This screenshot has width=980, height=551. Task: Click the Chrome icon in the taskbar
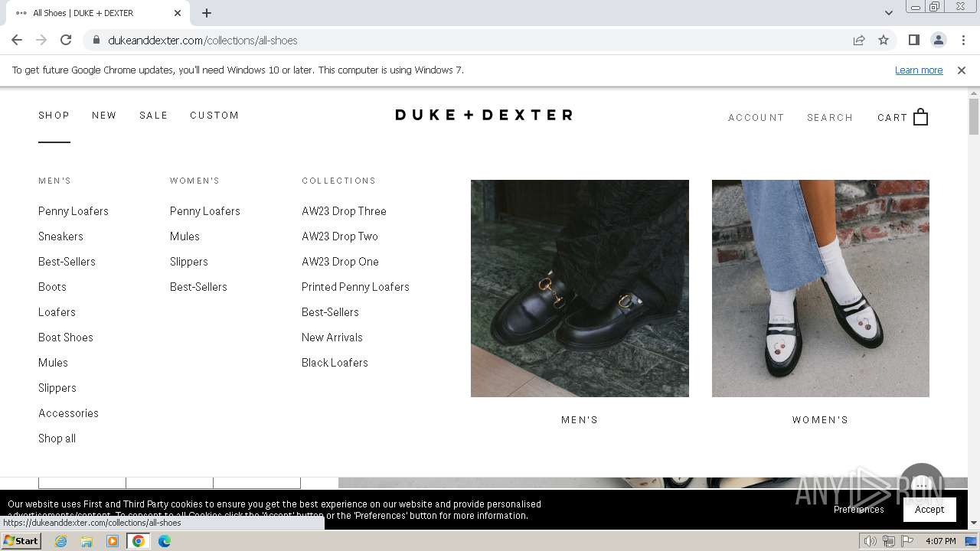[x=138, y=541]
